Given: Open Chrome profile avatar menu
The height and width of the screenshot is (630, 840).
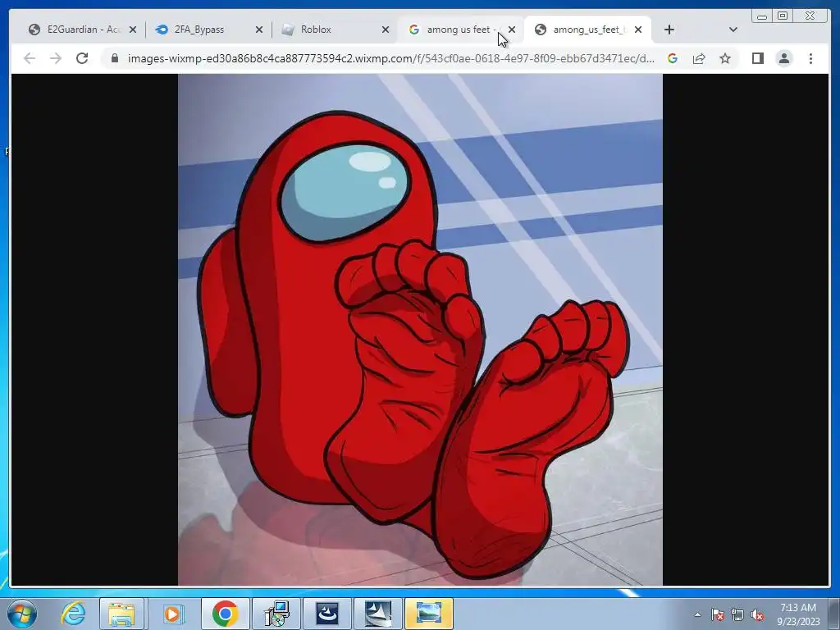Looking at the screenshot, I should [x=783, y=58].
